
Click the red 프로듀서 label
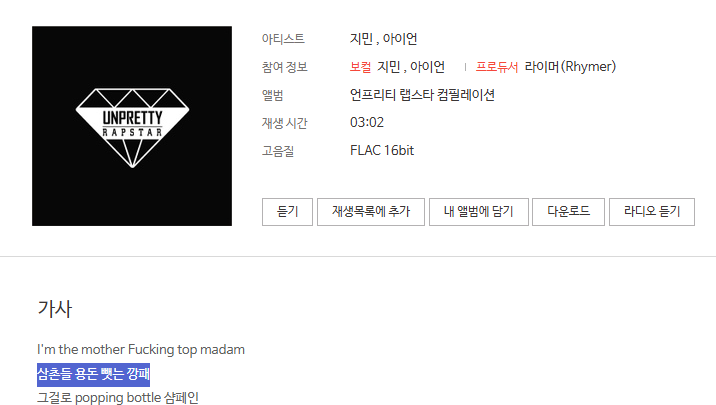click(x=497, y=67)
